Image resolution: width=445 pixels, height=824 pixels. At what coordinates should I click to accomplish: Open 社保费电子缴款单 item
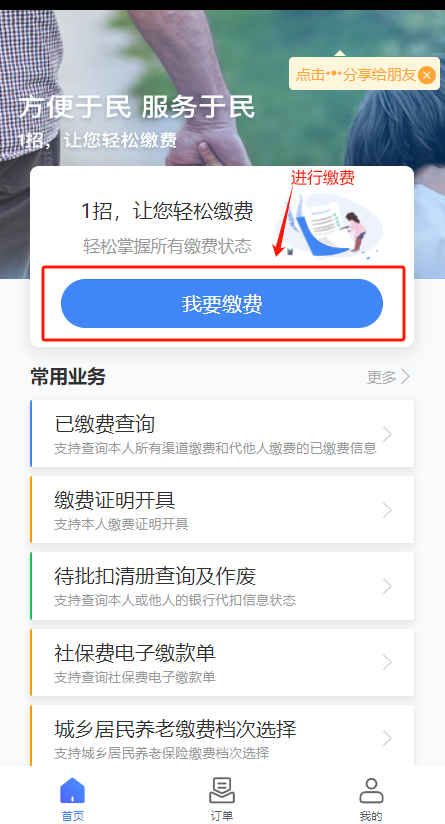pyautogui.click(x=222, y=662)
